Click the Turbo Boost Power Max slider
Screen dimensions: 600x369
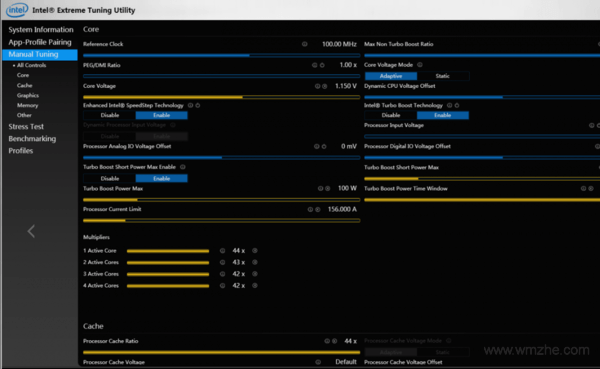point(222,200)
